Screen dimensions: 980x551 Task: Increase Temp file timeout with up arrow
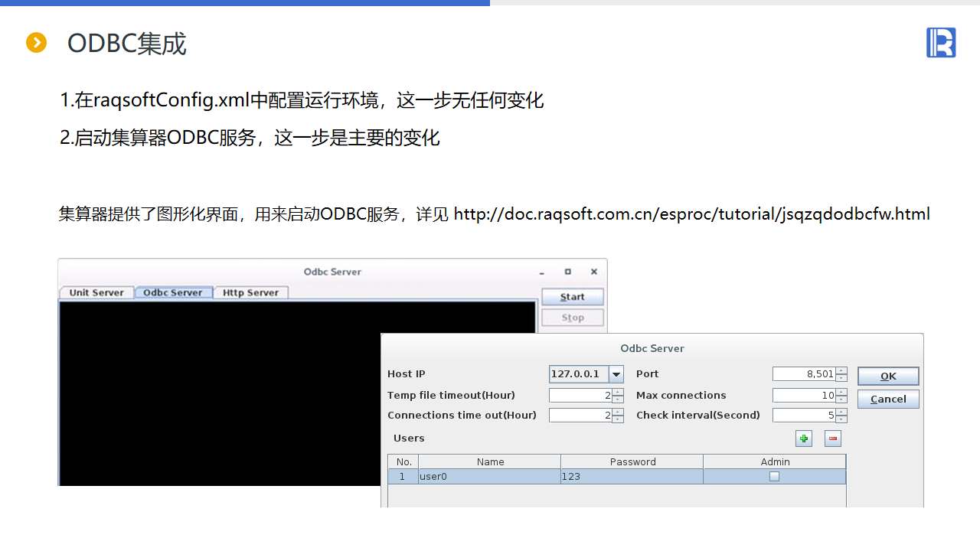pyautogui.click(x=618, y=392)
